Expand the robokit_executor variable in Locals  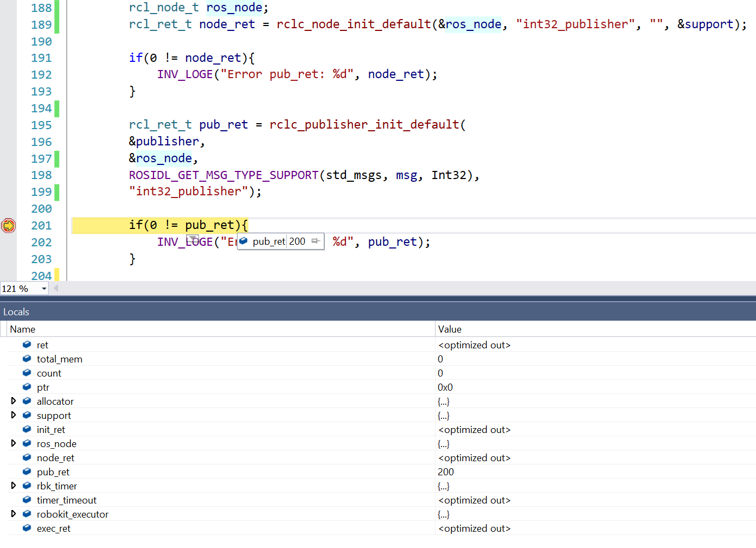pos(14,513)
